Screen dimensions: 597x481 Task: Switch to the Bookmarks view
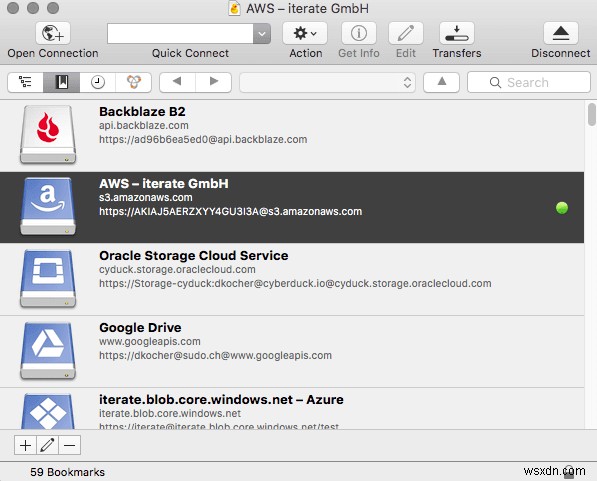pos(61,82)
